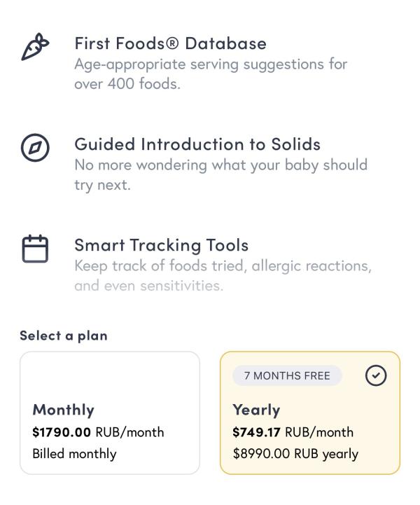
Task: Tap the Monthly title text
Action: tap(64, 410)
